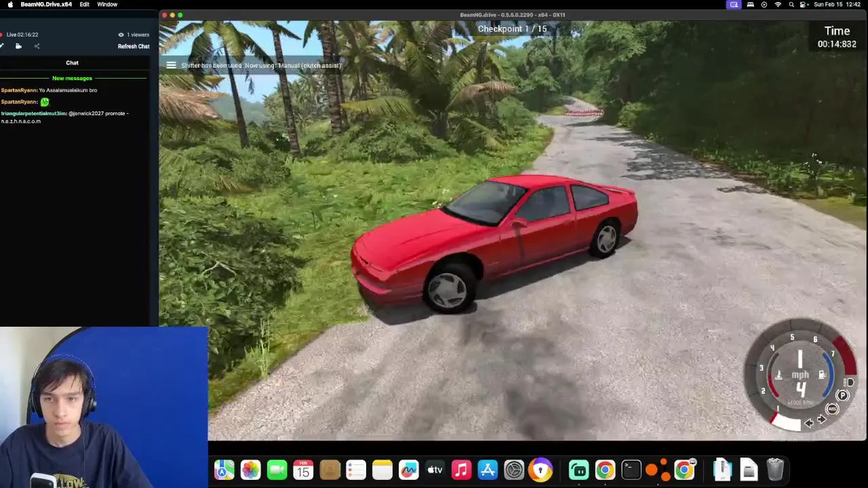Click the webcam feed thumbnail

[104, 407]
